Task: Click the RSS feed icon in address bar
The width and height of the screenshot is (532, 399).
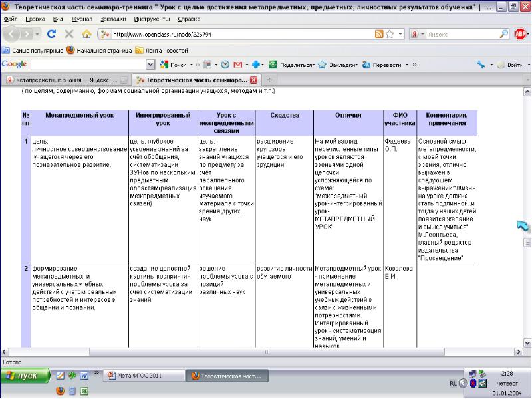Action: [378, 33]
